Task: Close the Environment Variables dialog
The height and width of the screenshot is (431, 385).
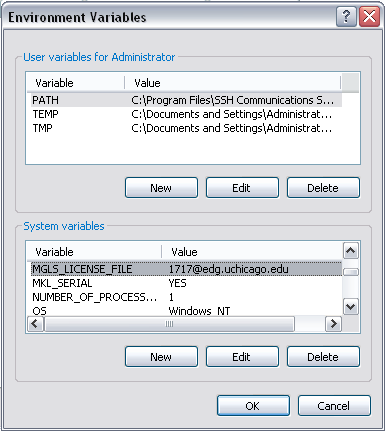Action: tap(369, 16)
